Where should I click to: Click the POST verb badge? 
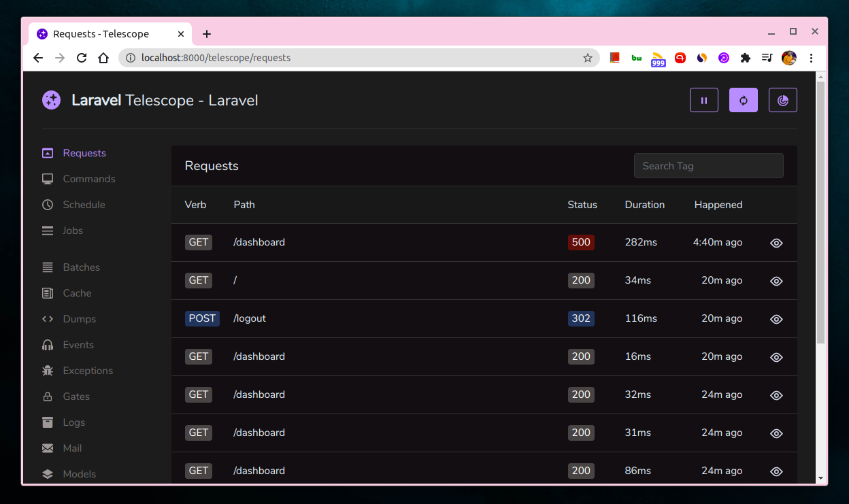pyautogui.click(x=202, y=318)
